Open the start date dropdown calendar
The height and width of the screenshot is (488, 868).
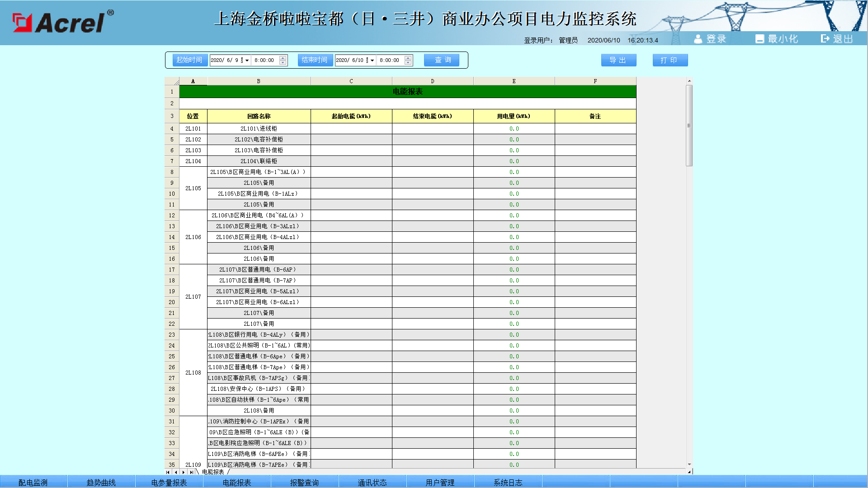(x=247, y=60)
